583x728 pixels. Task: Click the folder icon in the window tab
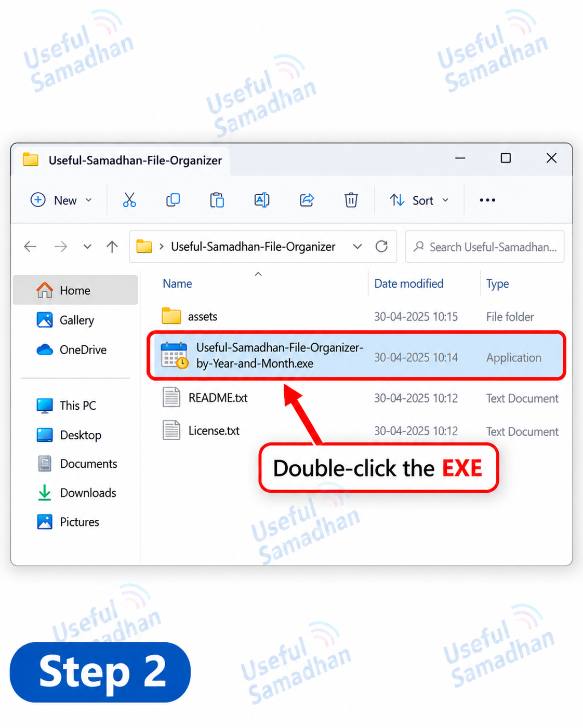point(31,159)
